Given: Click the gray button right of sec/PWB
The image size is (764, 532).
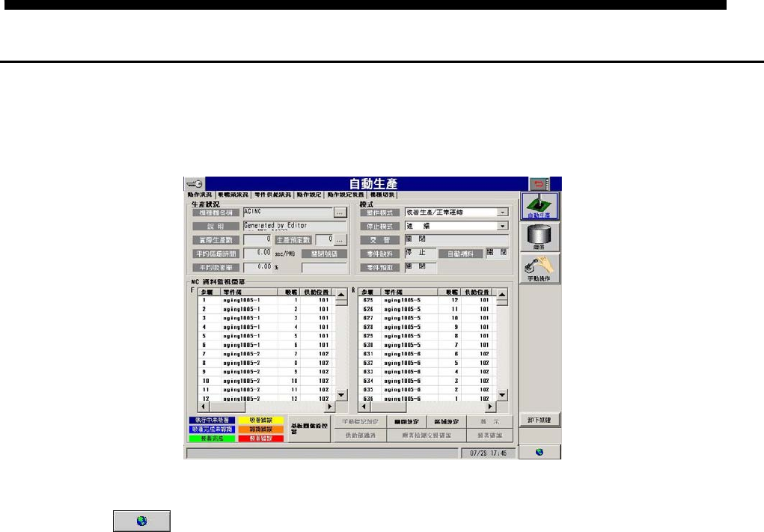Looking at the screenshot, I should pyautogui.click(x=324, y=254).
